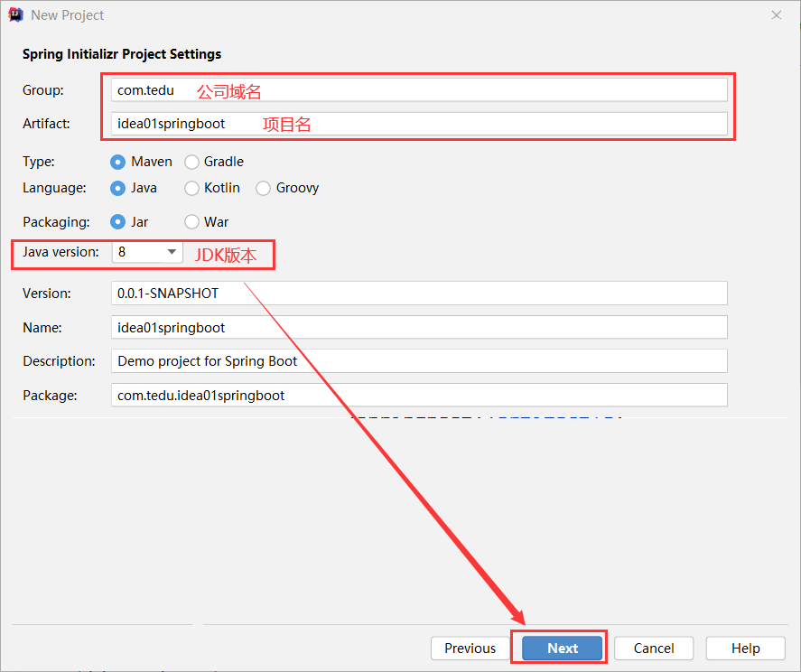
Task: Click the Name input field
Action: point(419,327)
